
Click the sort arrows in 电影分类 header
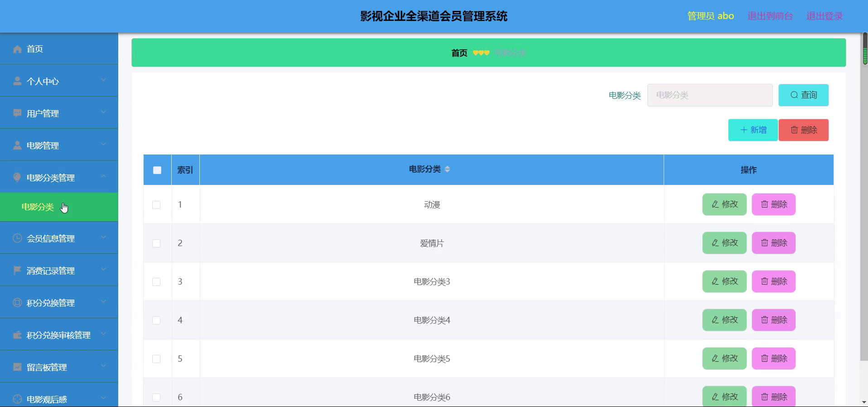(447, 169)
